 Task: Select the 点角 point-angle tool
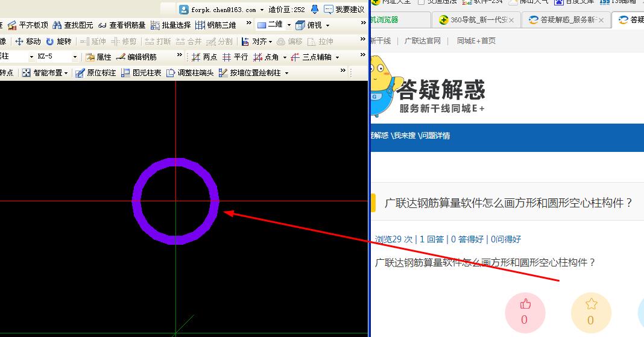point(266,57)
